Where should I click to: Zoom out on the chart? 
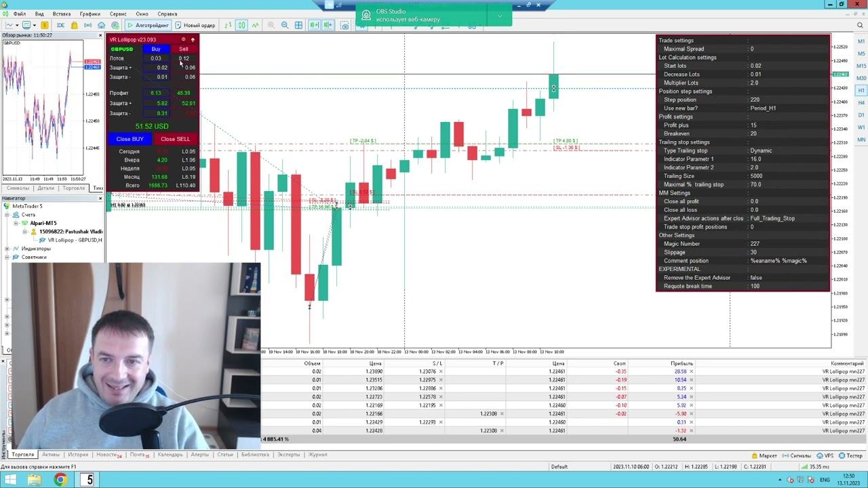tap(285, 25)
